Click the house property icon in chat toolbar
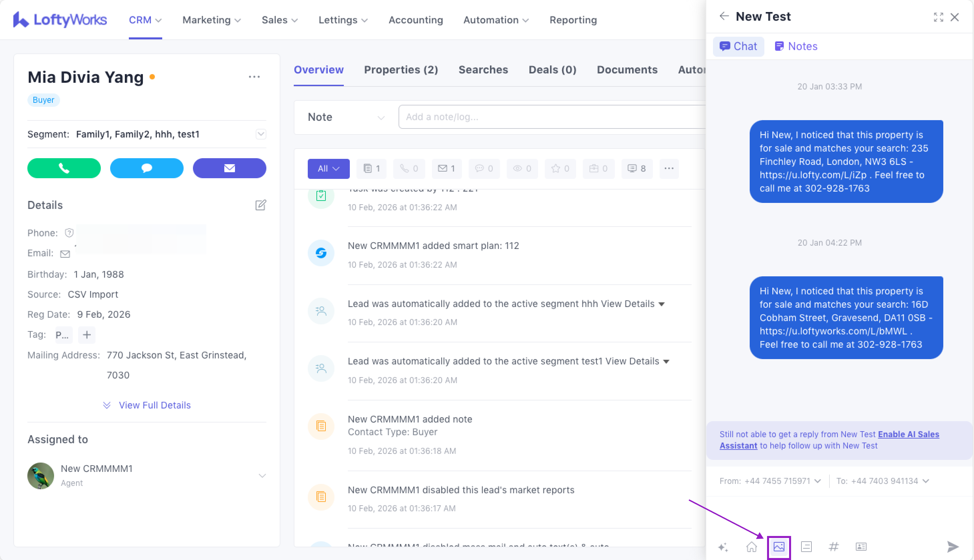 pyautogui.click(x=751, y=547)
